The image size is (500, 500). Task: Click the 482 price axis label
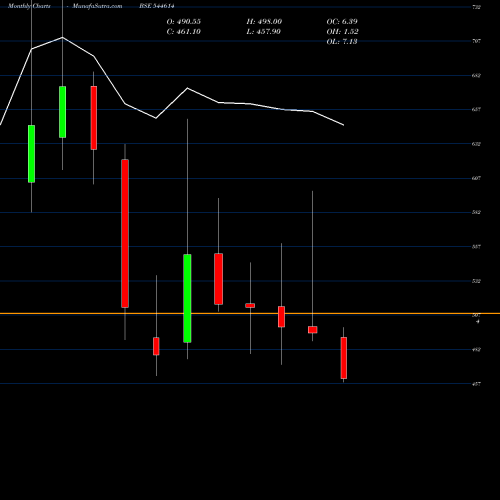[477, 350]
